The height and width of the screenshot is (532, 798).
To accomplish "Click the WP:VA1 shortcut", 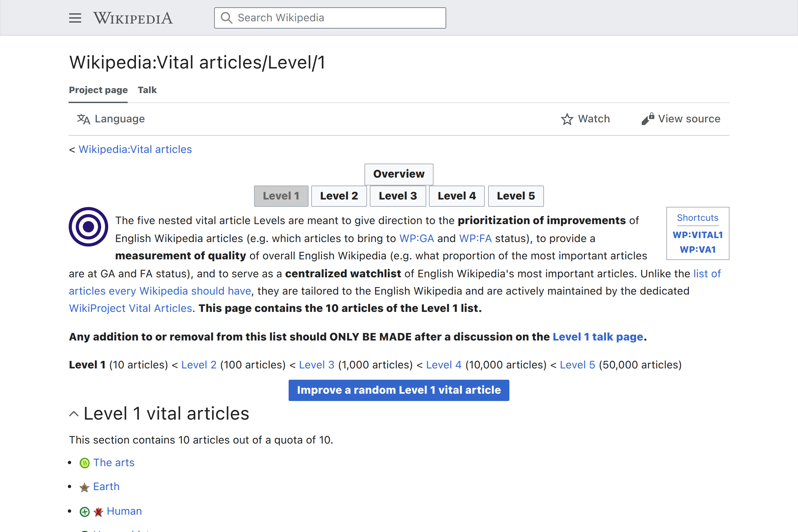I will 698,249.
